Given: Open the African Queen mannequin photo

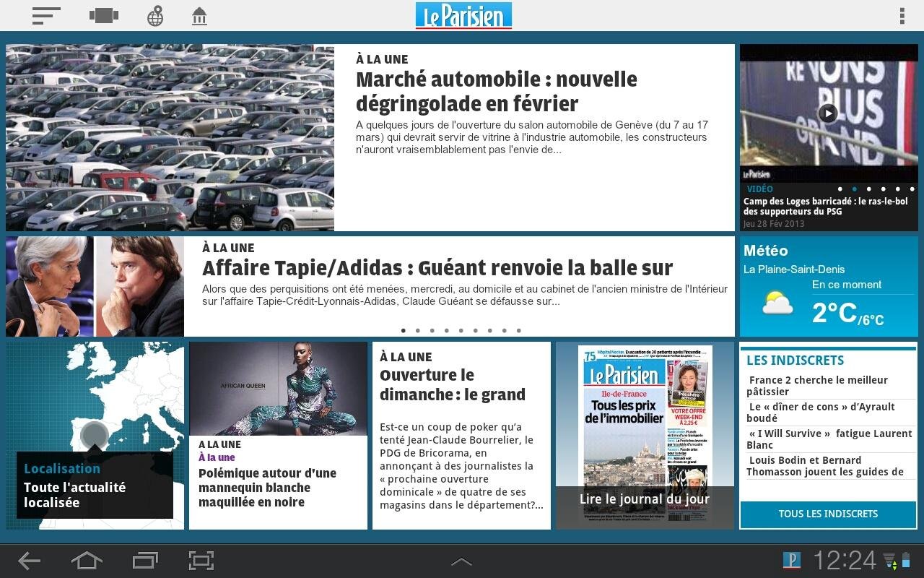Looking at the screenshot, I should click(278, 389).
